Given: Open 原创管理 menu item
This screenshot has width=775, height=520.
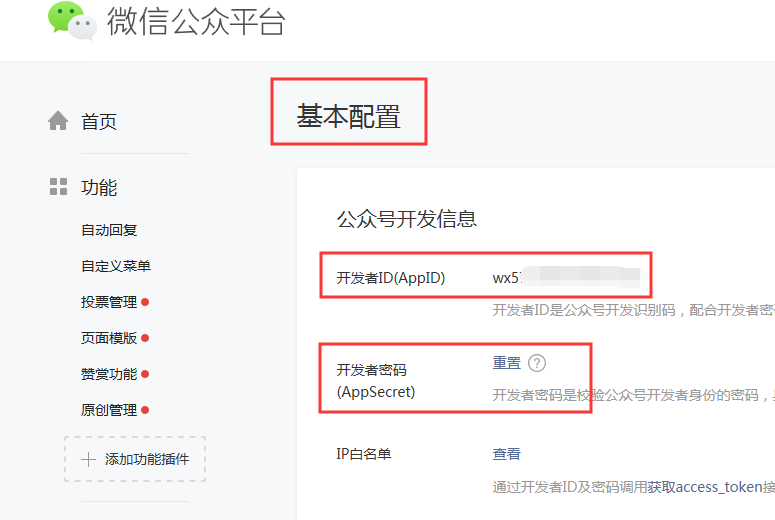Looking at the screenshot, I should coord(109,410).
